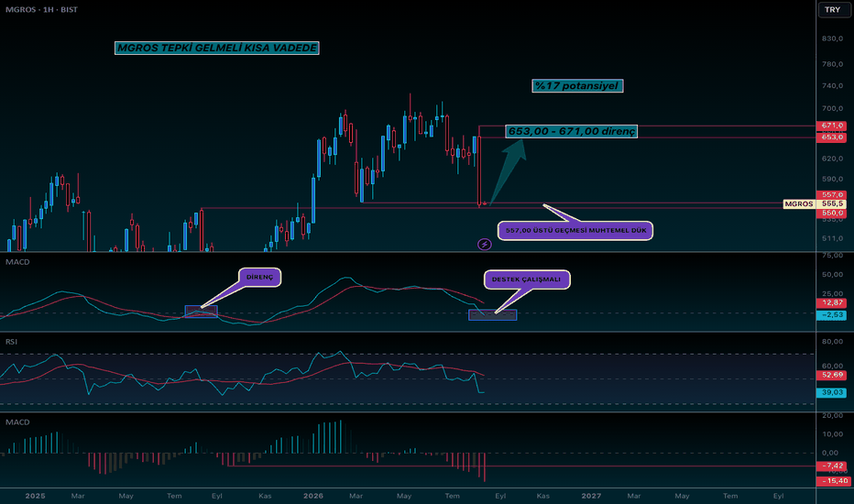This screenshot has height=504, width=854.
Task: Click the red −7,42 histogram value label
Action: coord(831,466)
